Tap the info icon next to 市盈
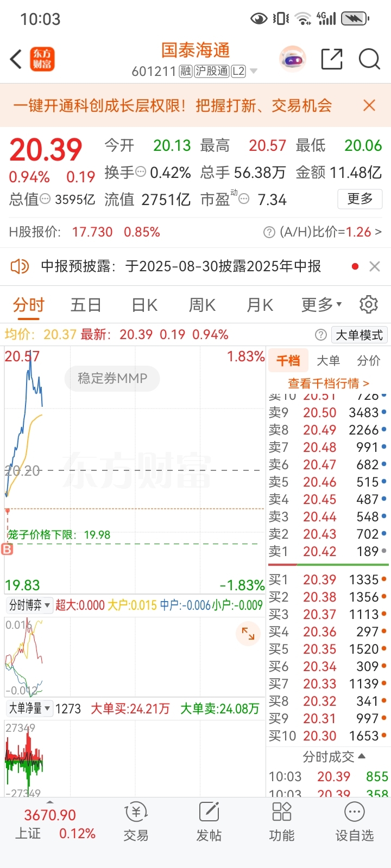 tap(244, 199)
